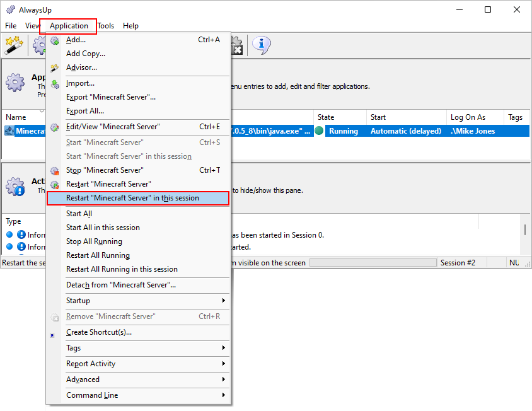Click the "Running" state text
Screen dimensions: 532x411
(x=344, y=131)
